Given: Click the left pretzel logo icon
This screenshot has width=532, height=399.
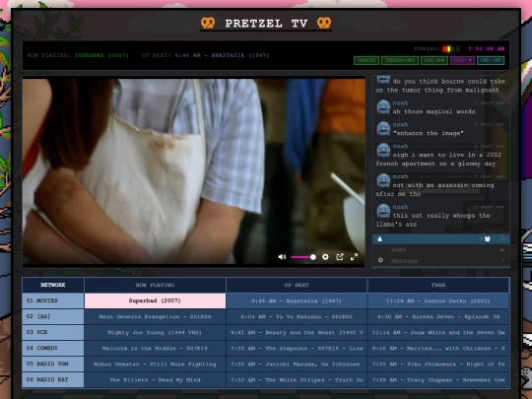Looking at the screenshot, I should [208, 23].
